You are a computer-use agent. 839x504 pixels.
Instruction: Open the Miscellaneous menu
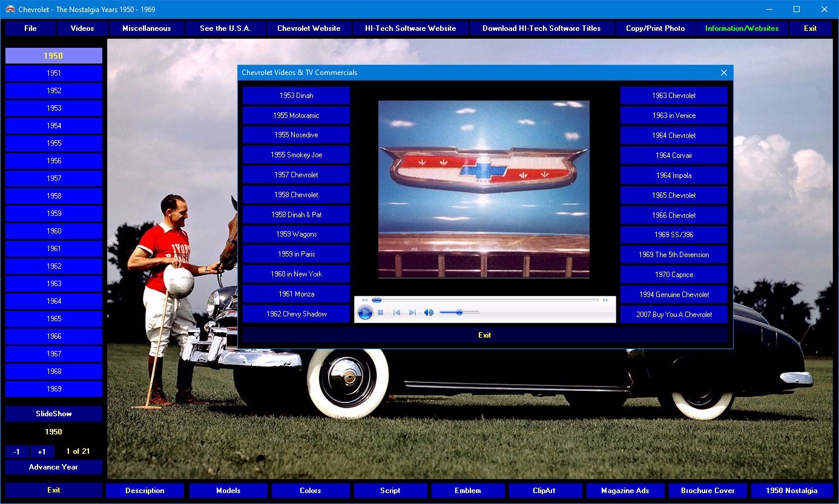[146, 28]
